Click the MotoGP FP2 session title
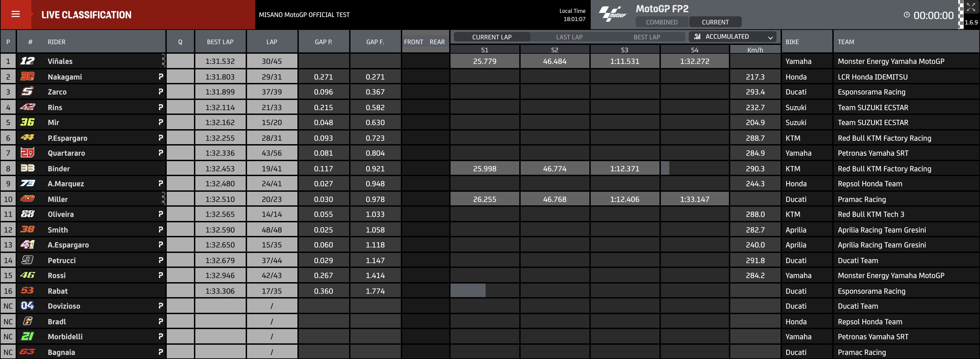This screenshot has height=359, width=980. (x=662, y=9)
